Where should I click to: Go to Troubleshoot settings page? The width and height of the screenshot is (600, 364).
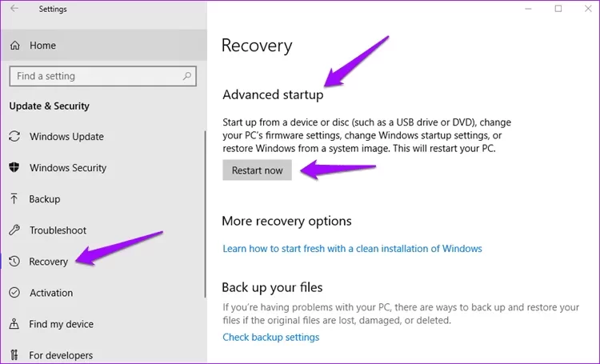click(58, 230)
